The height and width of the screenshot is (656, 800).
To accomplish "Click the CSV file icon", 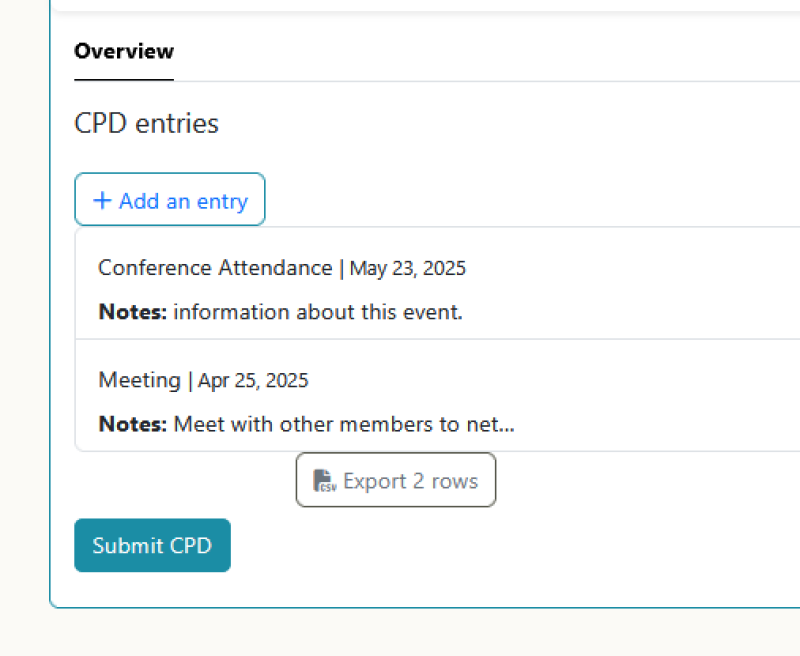I will tap(324, 481).
